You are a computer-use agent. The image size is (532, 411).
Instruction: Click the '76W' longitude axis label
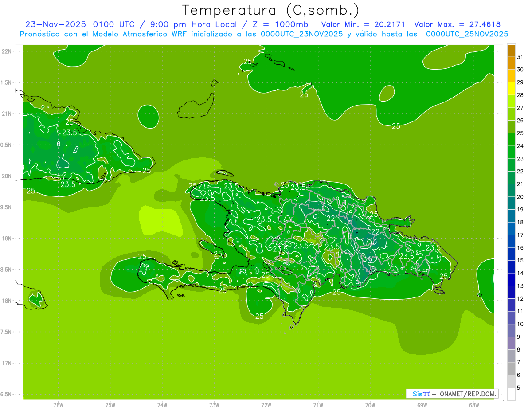pos(58,405)
